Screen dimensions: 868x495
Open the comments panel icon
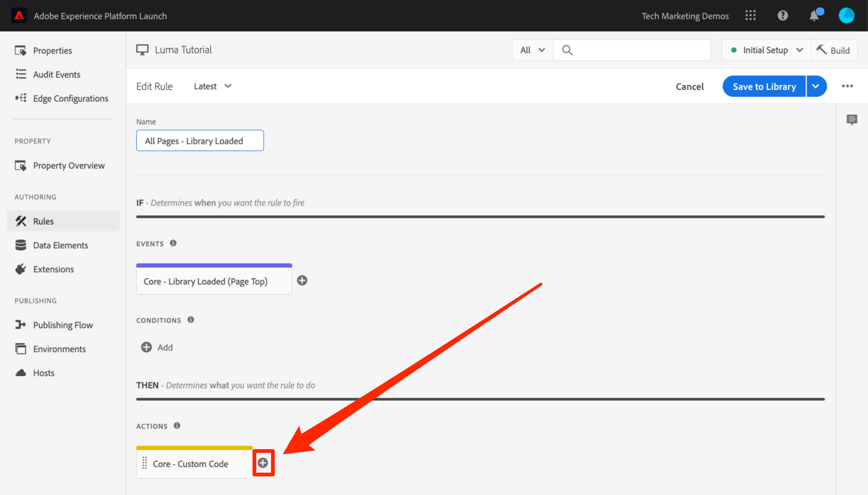(852, 119)
